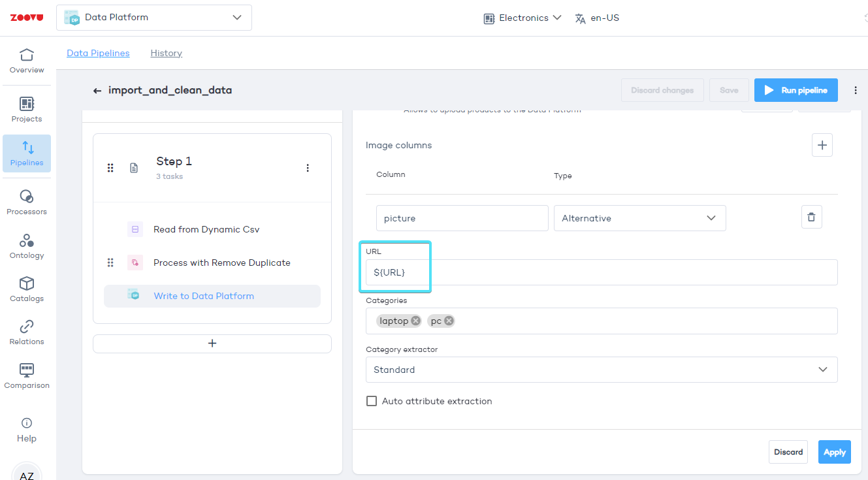The height and width of the screenshot is (480, 868).
Task: Open Catalogs from the sidebar
Action: click(x=27, y=289)
